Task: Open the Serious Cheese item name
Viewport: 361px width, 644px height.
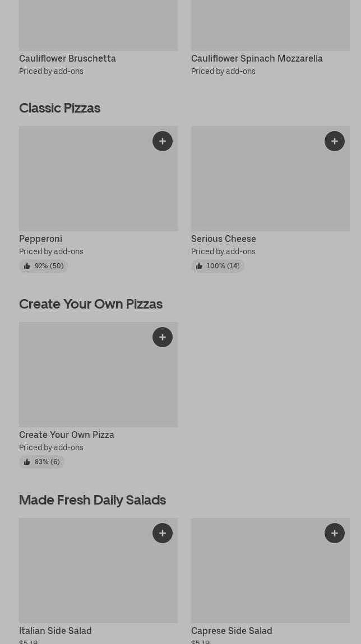Action: click(223, 239)
